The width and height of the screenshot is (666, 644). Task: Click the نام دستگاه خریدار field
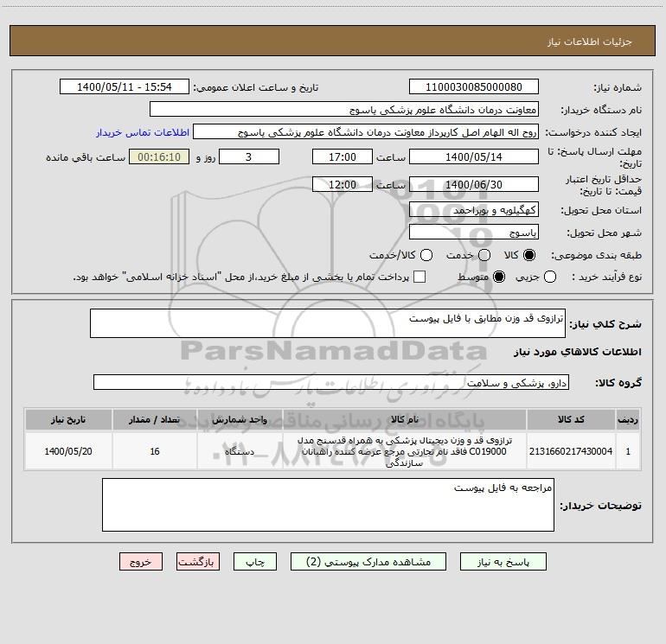coord(344,110)
